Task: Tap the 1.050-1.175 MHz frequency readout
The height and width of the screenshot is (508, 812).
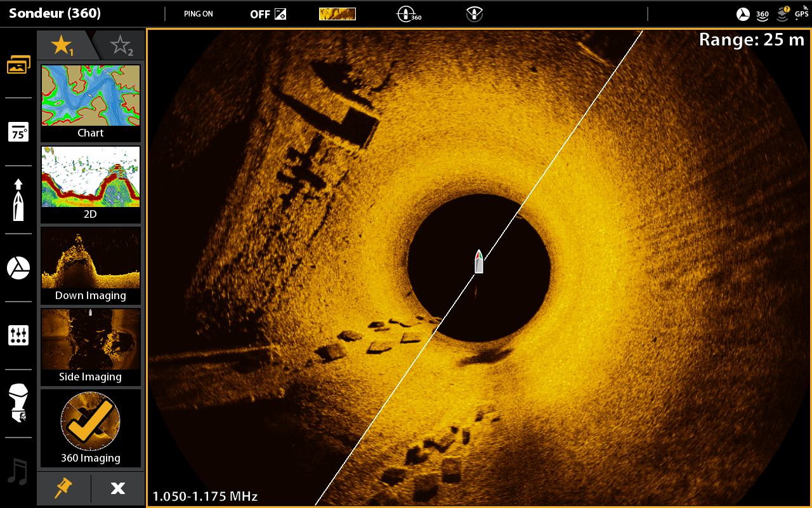Action: click(x=205, y=497)
